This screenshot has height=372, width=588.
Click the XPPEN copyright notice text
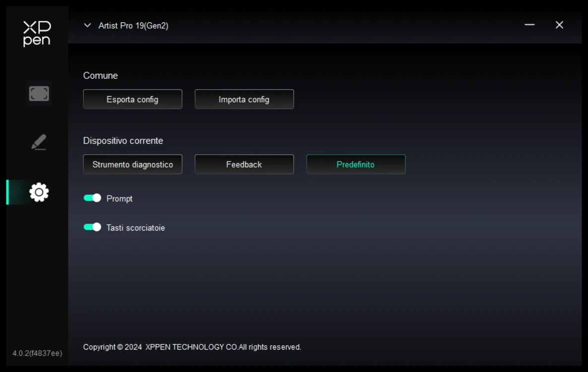pyautogui.click(x=192, y=347)
